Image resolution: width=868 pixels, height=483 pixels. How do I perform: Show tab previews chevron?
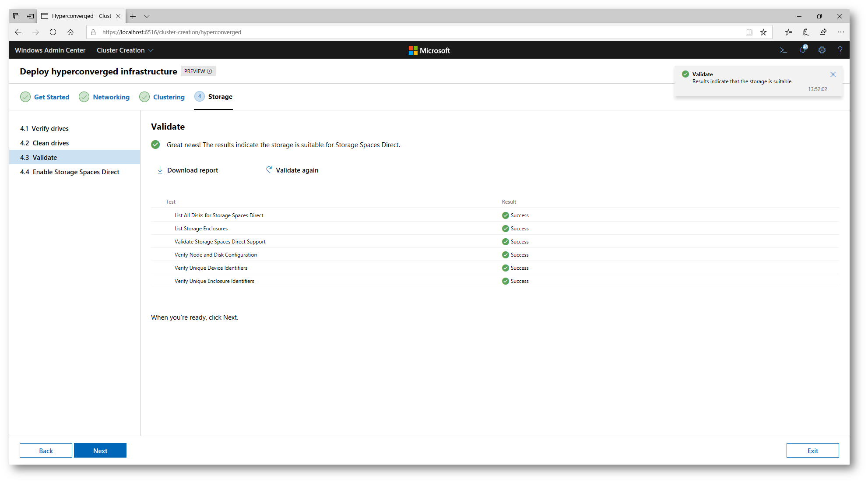click(x=147, y=16)
